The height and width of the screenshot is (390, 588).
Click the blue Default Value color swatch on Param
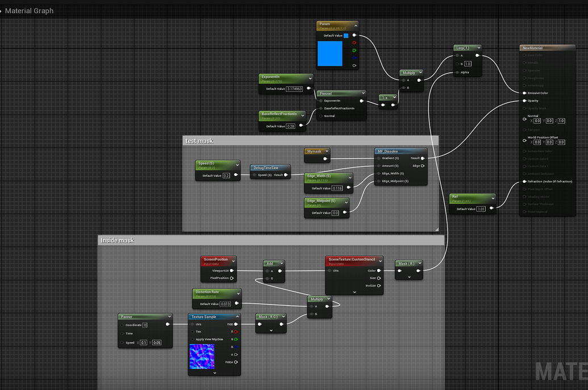tap(346, 35)
